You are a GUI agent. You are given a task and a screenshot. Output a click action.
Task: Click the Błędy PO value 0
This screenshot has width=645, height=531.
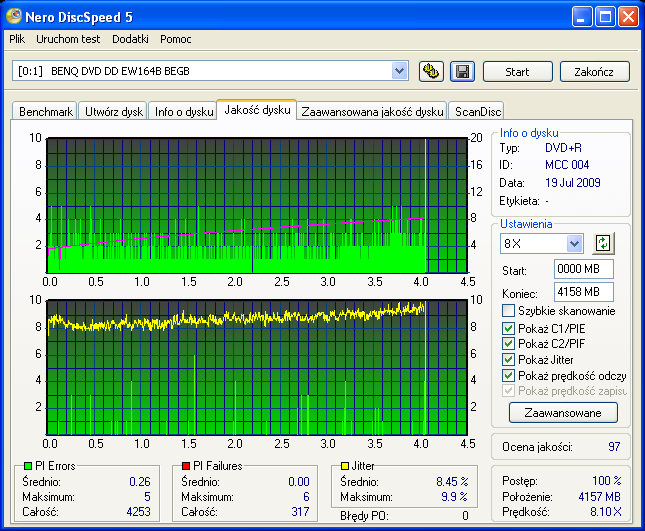[x=465, y=515]
